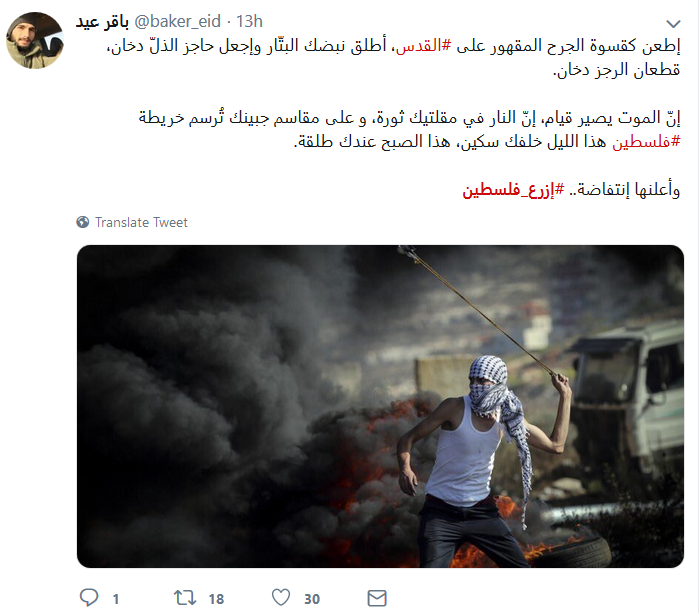Click the Translate Tweet link

(x=141, y=222)
